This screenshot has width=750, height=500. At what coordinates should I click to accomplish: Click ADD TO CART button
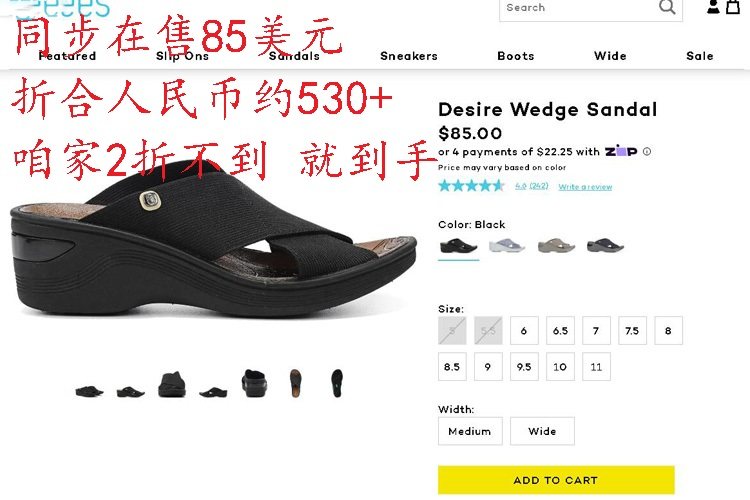pyautogui.click(x=556, y=480)
